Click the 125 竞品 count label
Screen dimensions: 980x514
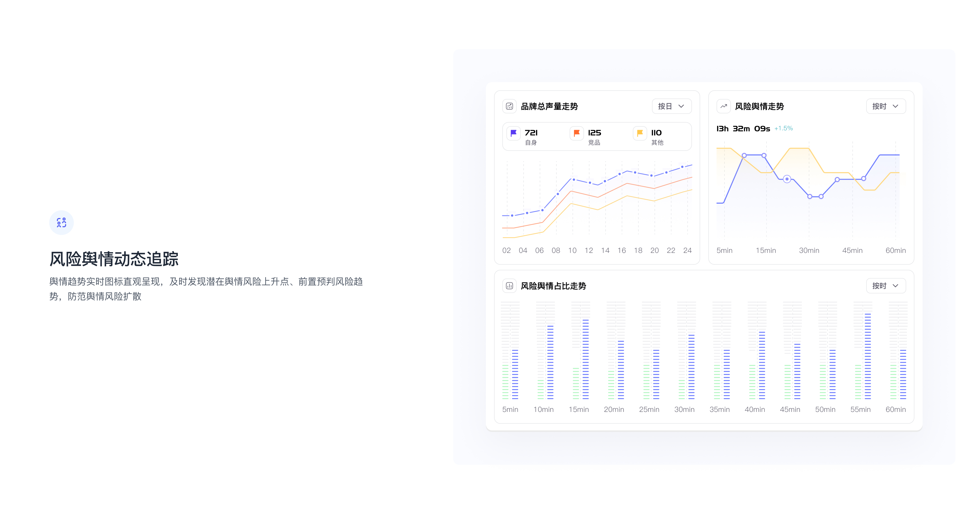coord(594,133)
